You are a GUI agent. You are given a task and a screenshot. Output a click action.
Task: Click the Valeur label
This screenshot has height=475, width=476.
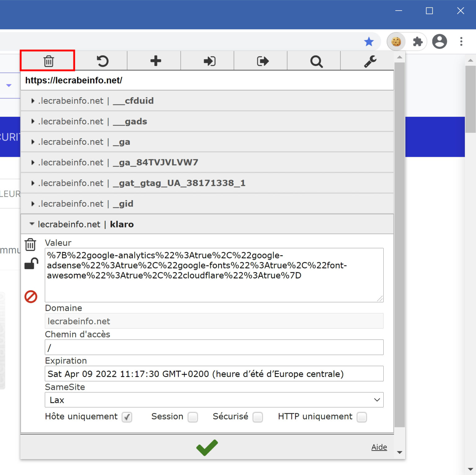(58, 243)
